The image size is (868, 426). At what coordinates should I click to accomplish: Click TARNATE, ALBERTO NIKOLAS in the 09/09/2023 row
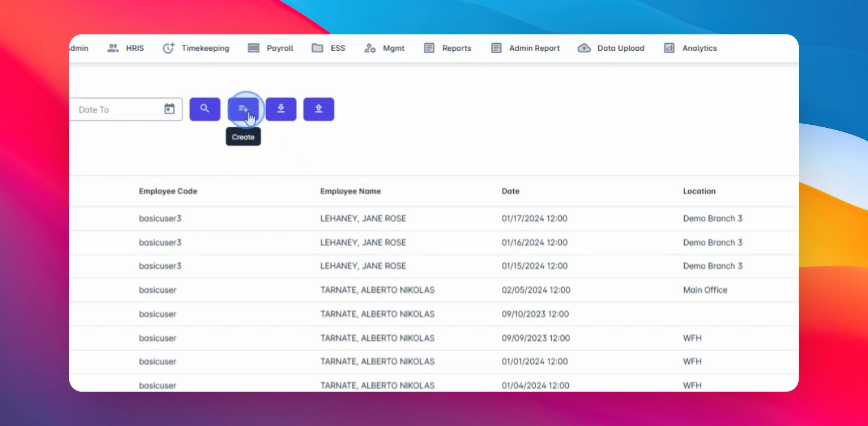(377, 338)
